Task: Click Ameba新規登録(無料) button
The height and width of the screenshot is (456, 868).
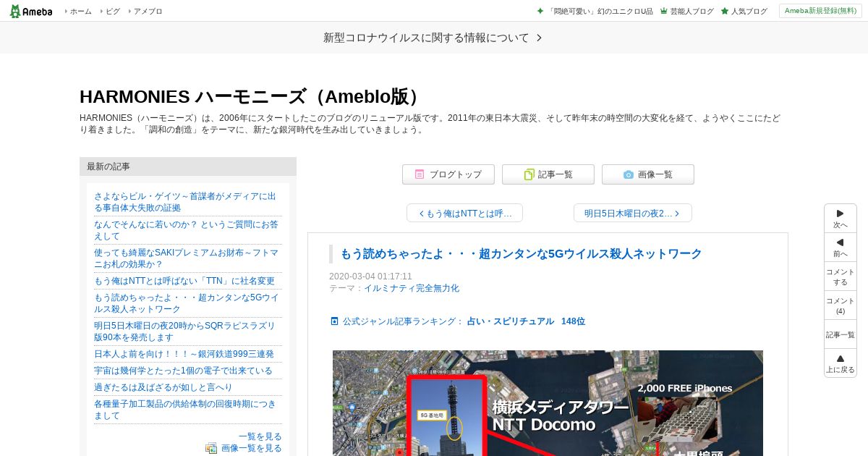Action: coord(820,11)
